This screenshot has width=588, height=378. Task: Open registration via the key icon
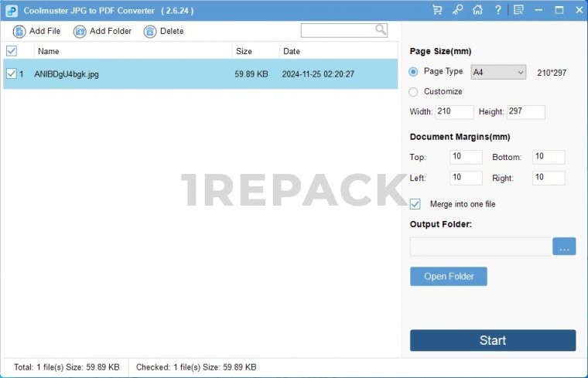point(457,10)
